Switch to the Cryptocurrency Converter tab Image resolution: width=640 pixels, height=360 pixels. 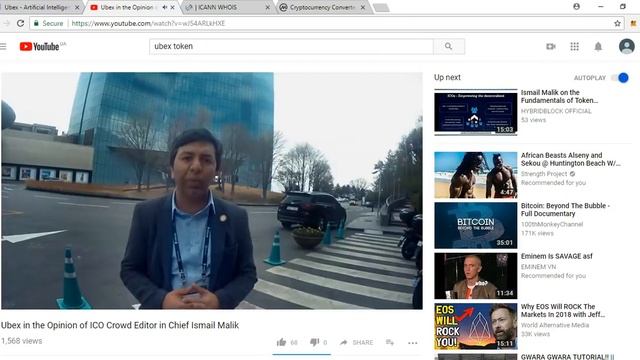322,7
